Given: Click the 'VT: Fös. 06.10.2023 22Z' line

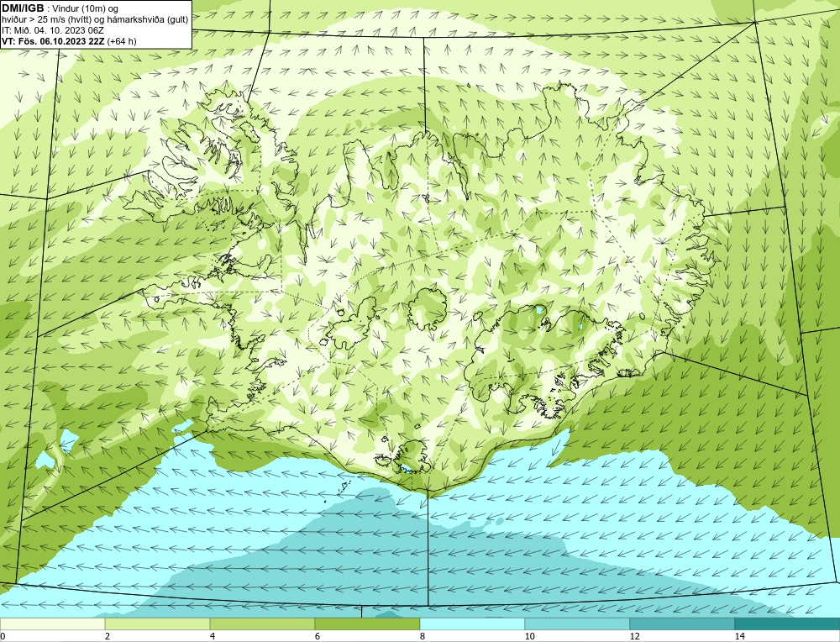Looking at the screenshot, I should pyautogui.click(x=53, y=41).
